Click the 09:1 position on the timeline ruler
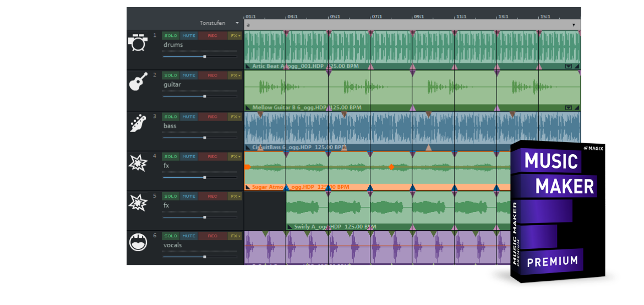The height and width of the screenshot is (305, 644). pyautogui.click(x=419, y=17)
